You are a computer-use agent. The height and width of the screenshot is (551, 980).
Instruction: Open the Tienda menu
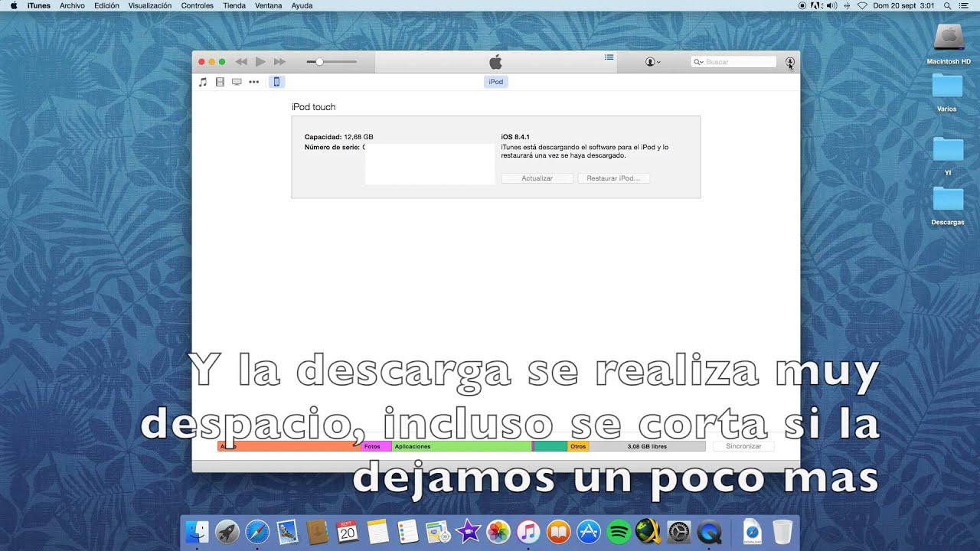coord(234,5)
